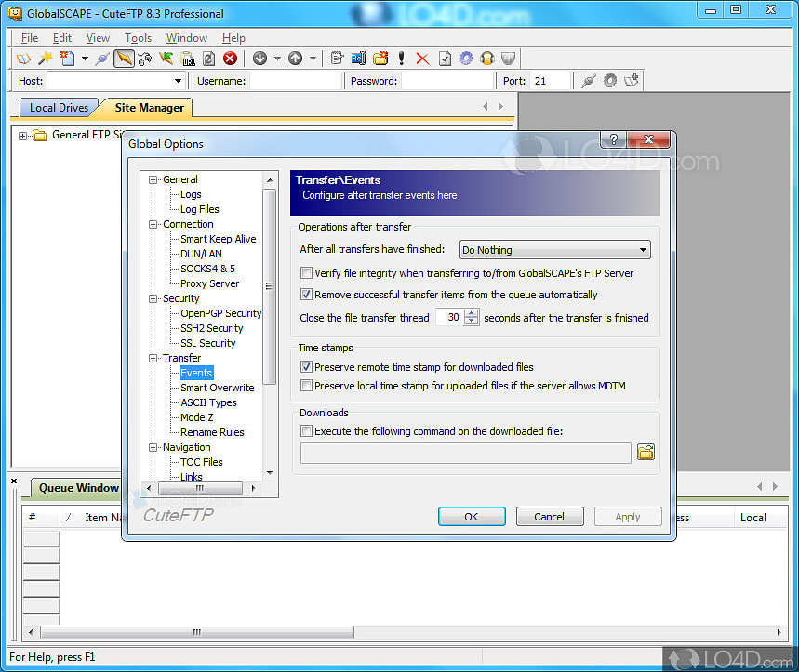This screenshot has height=672, width=799.
Task: Browse for command with folder icon
Action: pos(646,452)
